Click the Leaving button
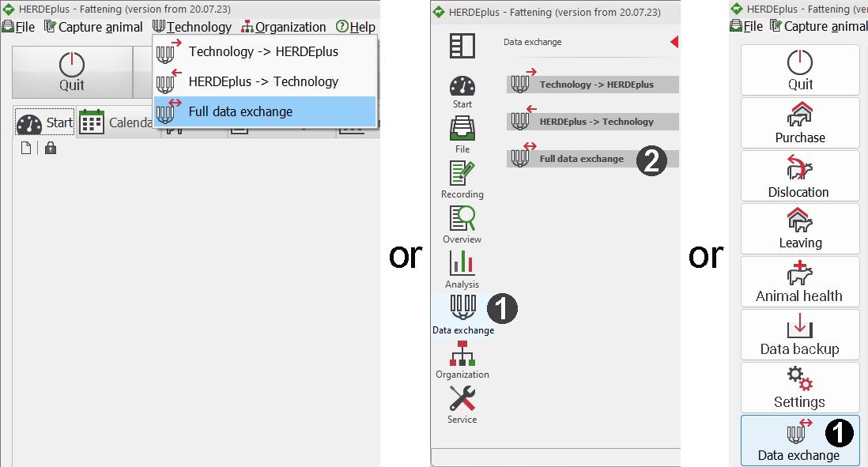 [800, 229]
